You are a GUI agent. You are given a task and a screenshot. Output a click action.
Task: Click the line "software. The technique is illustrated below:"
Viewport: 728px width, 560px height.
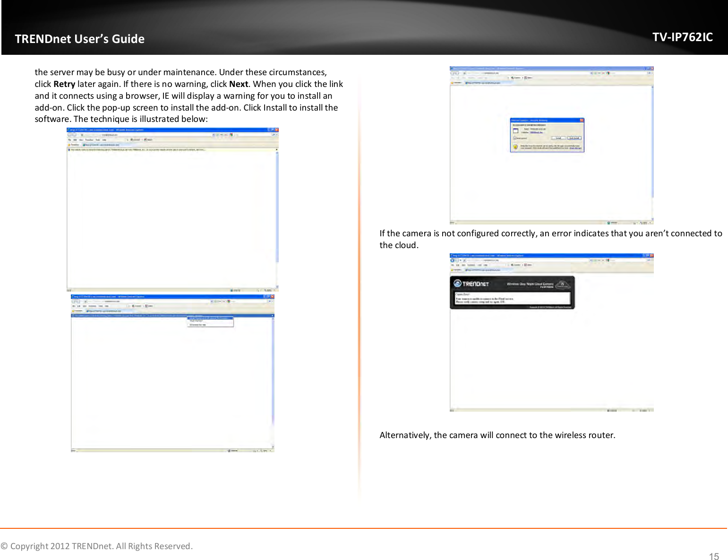121,119
